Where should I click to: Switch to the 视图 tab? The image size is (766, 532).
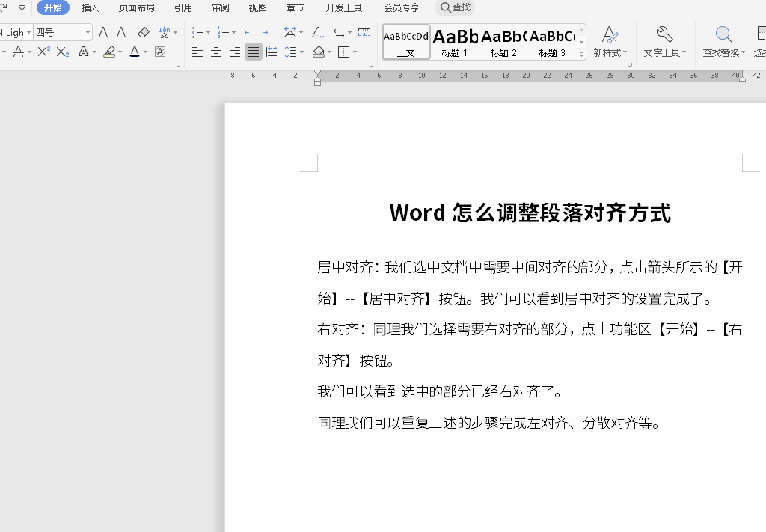click(258, 7)
